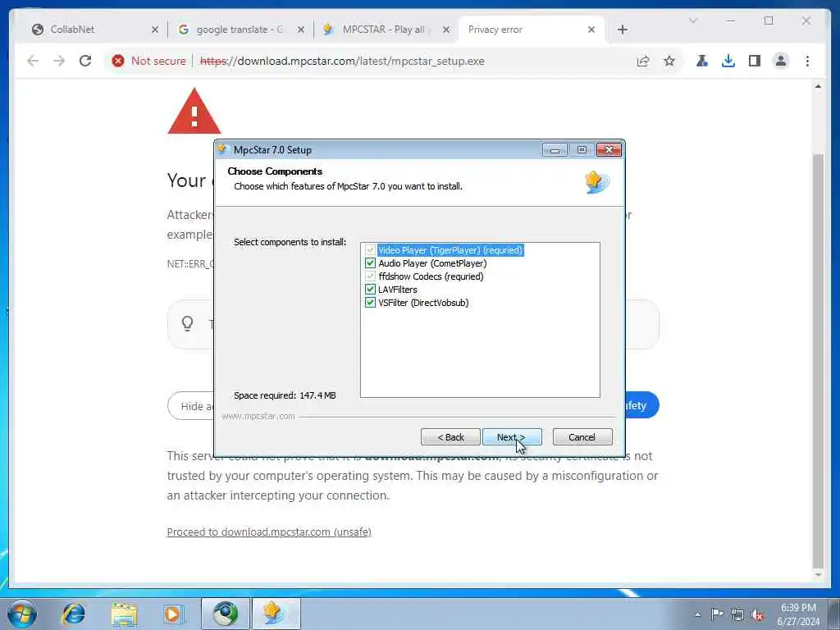Switch to the MPCSTAR tab
The height and width of the screenshot is (630, 840).
[386, 30]
